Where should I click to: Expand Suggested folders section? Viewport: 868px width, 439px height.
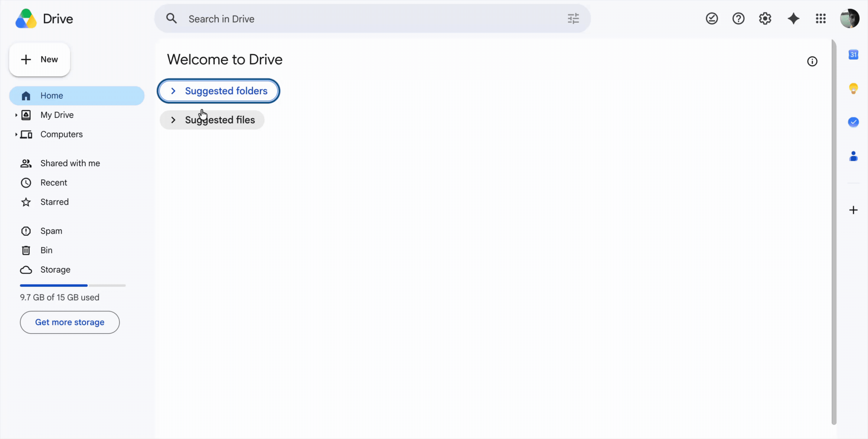[218, 91]
